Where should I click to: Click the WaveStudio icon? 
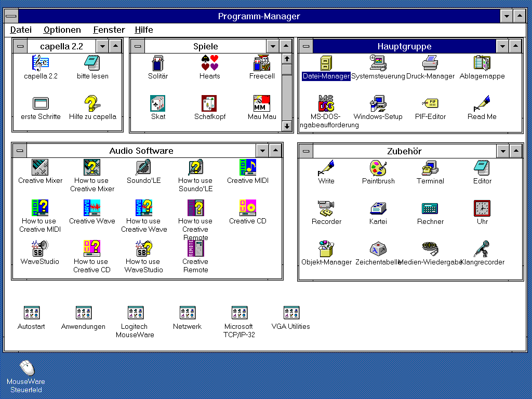[40, 249]
